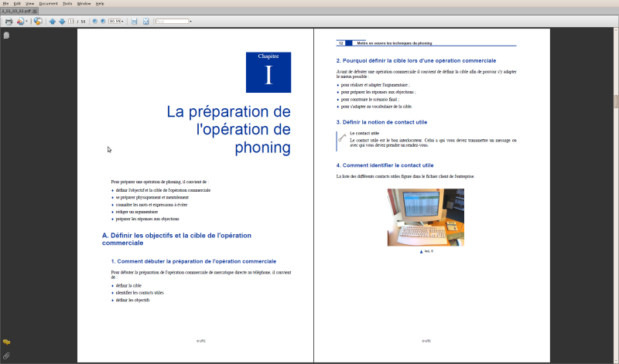Click the zoom in button
619x364 pixels.
[x=103, y=22]
